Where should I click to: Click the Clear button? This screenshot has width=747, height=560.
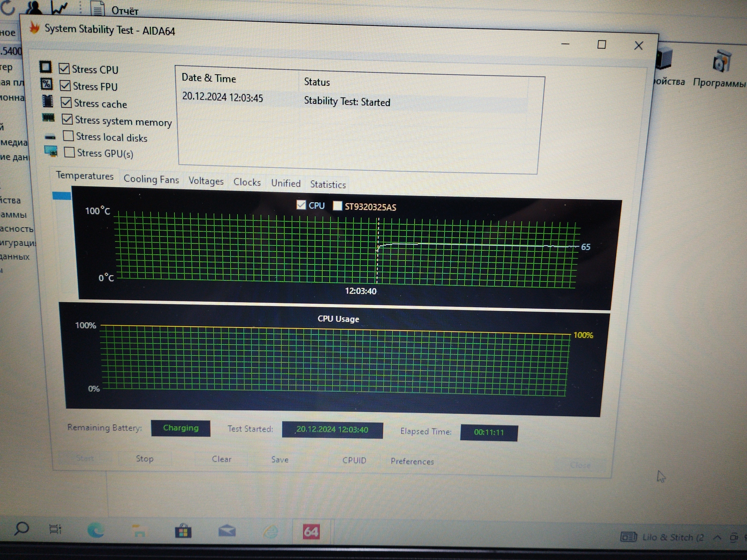click(221, 459)
